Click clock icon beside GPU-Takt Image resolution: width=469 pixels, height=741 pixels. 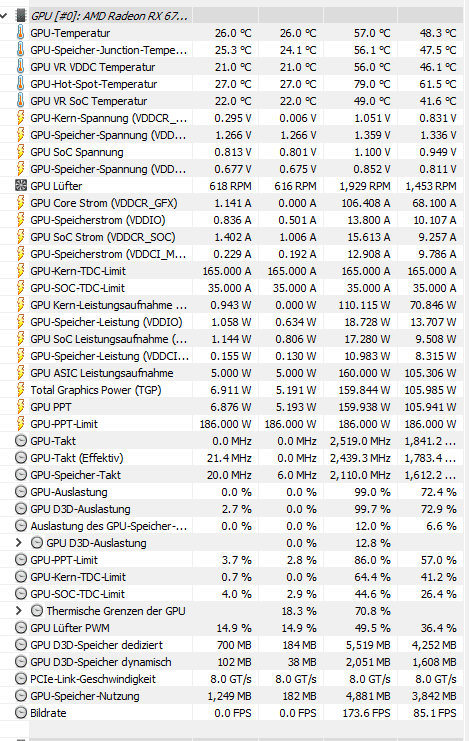pos(21,441)
